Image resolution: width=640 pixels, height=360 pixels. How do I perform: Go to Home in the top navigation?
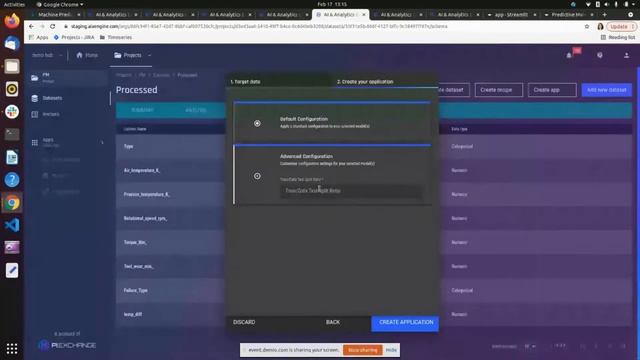(x=87, y=55)
